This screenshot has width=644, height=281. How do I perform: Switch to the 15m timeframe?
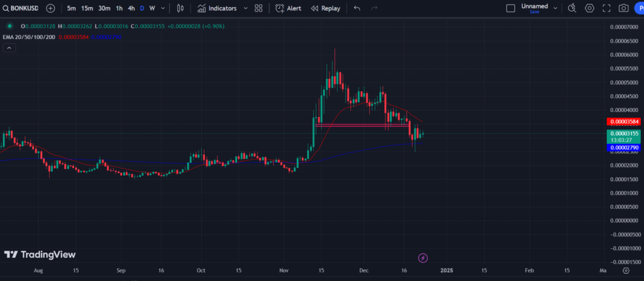tap(87, 8)
